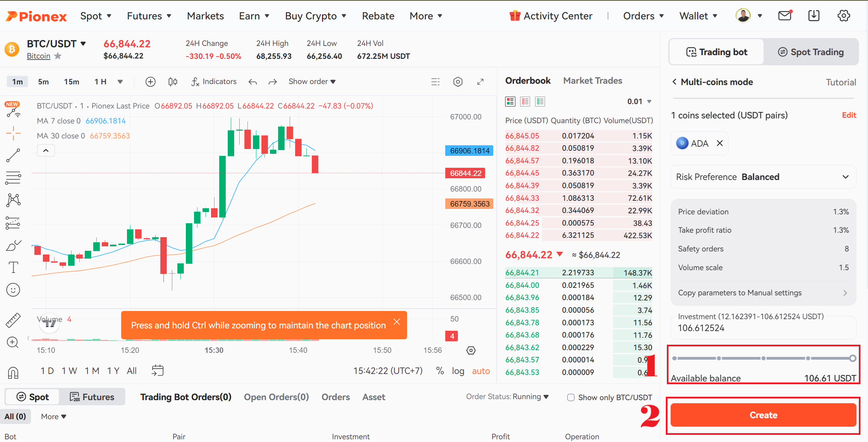The image size is (868, 442).
Task: Open the Futures menu
Action: pyautogui.click(x=149, y=16)
